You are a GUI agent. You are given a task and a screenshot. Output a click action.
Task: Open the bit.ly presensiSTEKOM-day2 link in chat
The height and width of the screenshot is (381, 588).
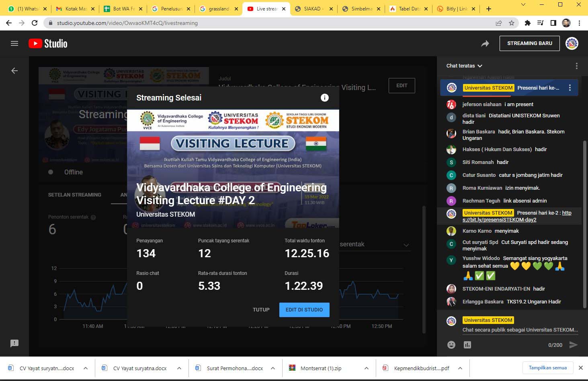pos(517,216)
